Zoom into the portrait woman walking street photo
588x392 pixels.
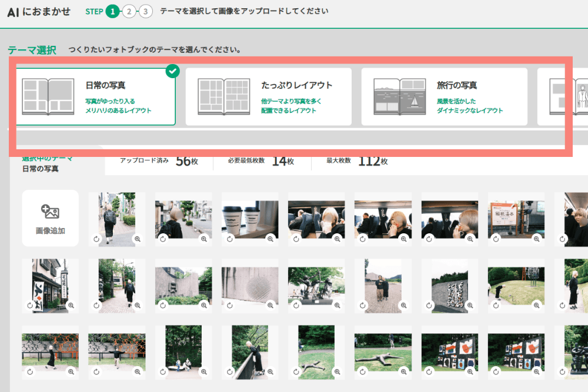pos(138,239)
